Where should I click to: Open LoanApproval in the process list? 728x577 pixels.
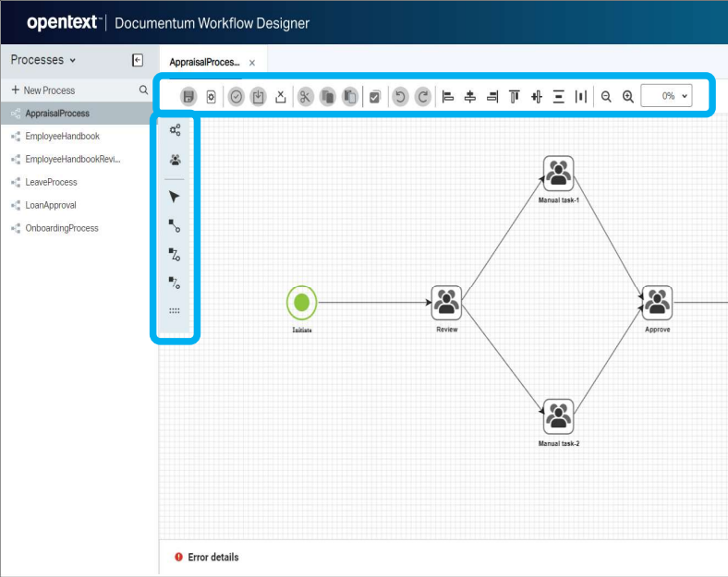click(51, 205)
